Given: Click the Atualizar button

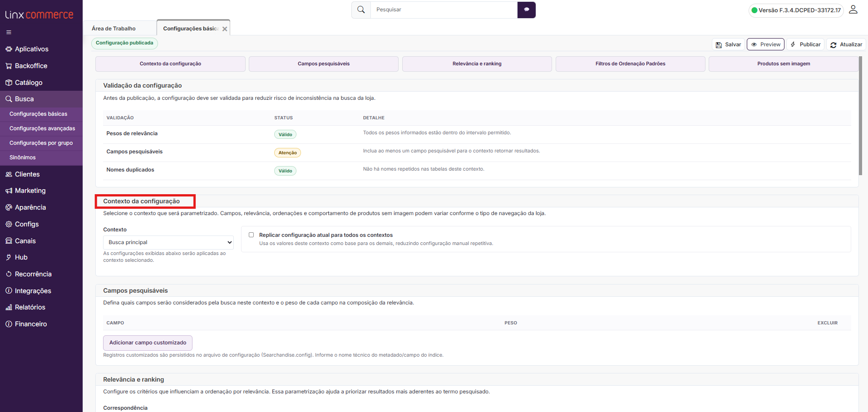Looking at the screenshot, I should pyautogui.click(x=846, y=44).
